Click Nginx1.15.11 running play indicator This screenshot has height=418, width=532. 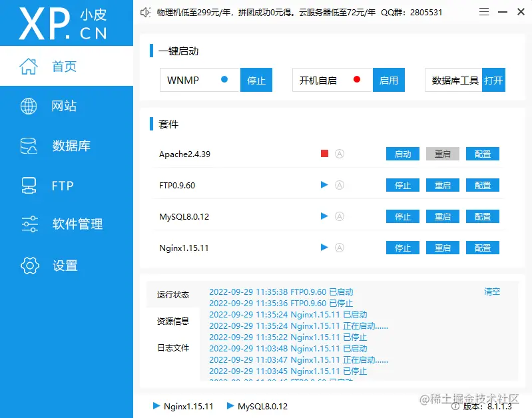pyautogui.click(x=324, y=248)
